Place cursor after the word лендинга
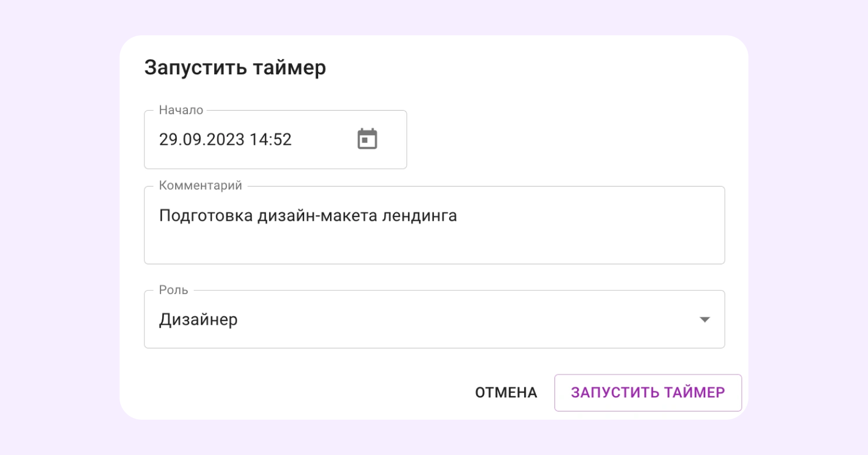Screen dimensions: 868x455 pos(459,216)
